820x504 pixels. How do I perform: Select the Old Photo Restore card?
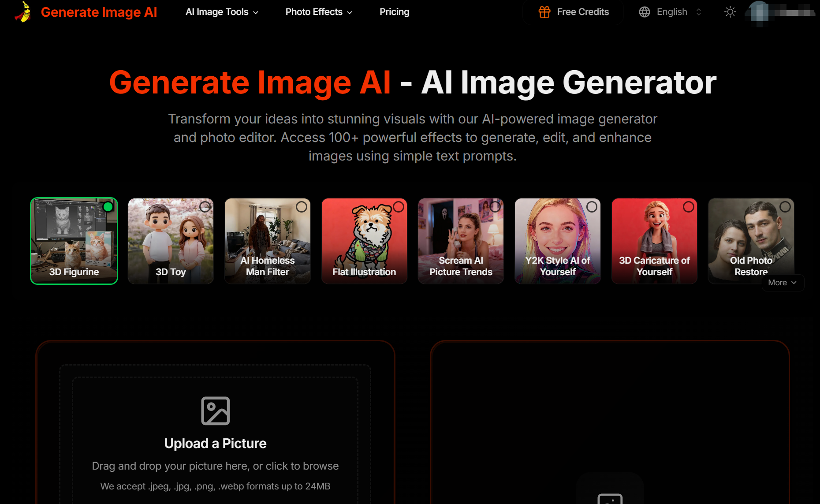pos(751,241)
